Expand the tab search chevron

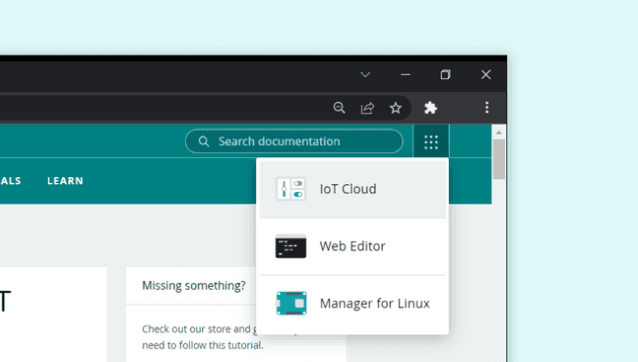tap(365, 74)
